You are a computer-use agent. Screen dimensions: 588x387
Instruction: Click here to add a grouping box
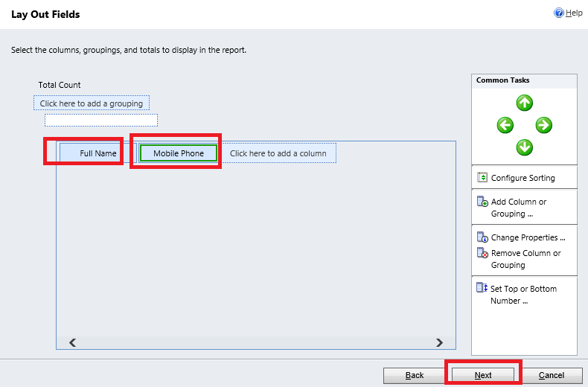point(92,103)
